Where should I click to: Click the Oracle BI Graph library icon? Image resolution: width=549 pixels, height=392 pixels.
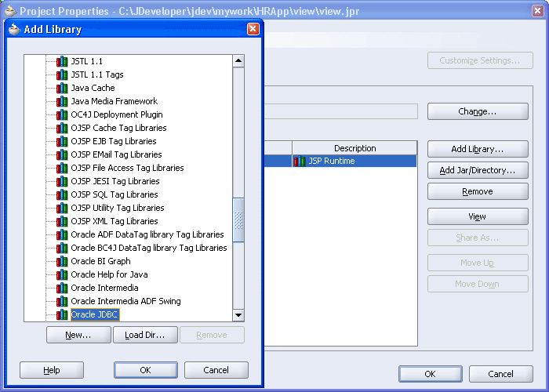62,261
